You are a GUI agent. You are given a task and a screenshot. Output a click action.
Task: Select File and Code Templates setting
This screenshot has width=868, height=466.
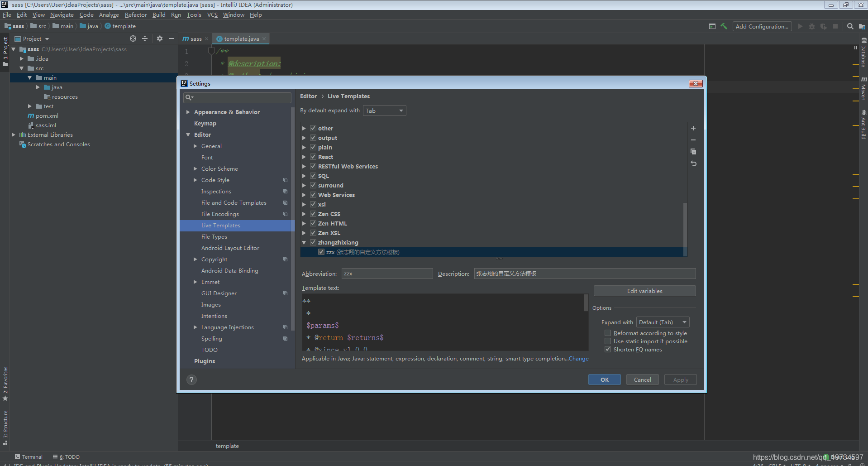(234, 202)
